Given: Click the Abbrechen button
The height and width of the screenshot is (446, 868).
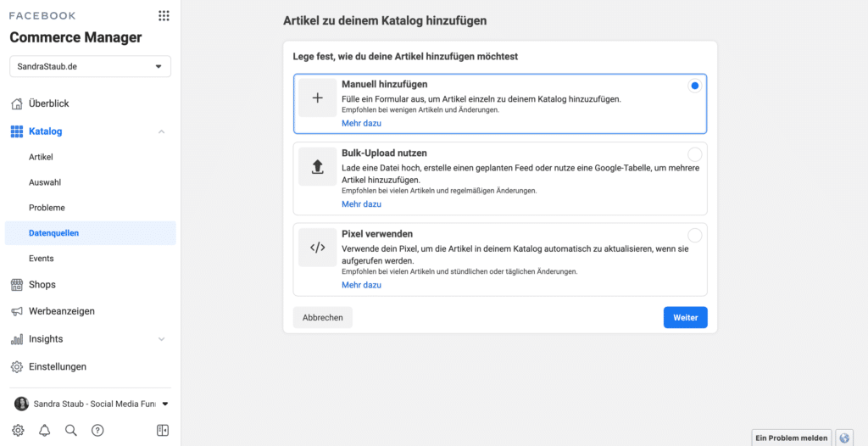Looking at the screenshot, I should [x=323, y=317].
